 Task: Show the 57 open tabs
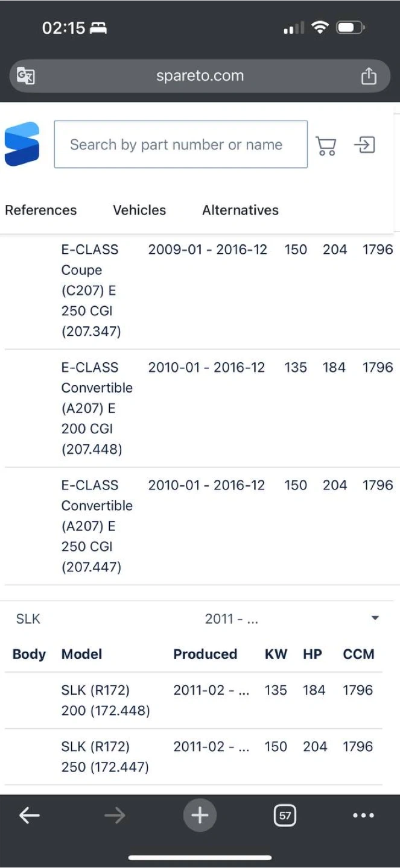pyautogui.click(x=285, y=816)
